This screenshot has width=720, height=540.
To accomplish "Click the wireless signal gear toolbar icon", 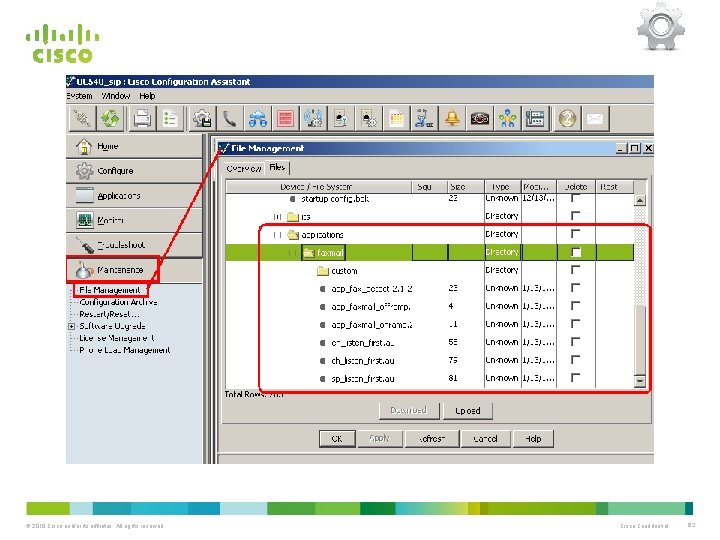I will tap(313, 119).
